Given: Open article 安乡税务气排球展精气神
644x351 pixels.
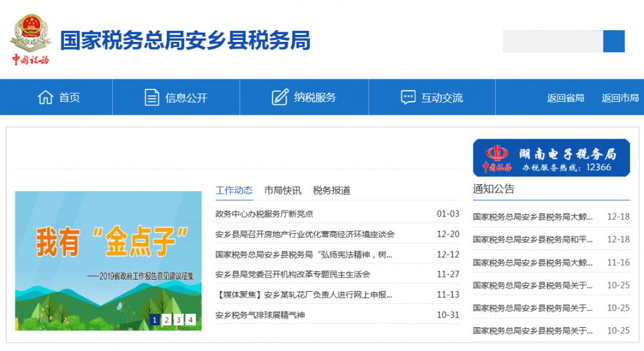Looking at the screenshot, I should click(x=260, y=316).
